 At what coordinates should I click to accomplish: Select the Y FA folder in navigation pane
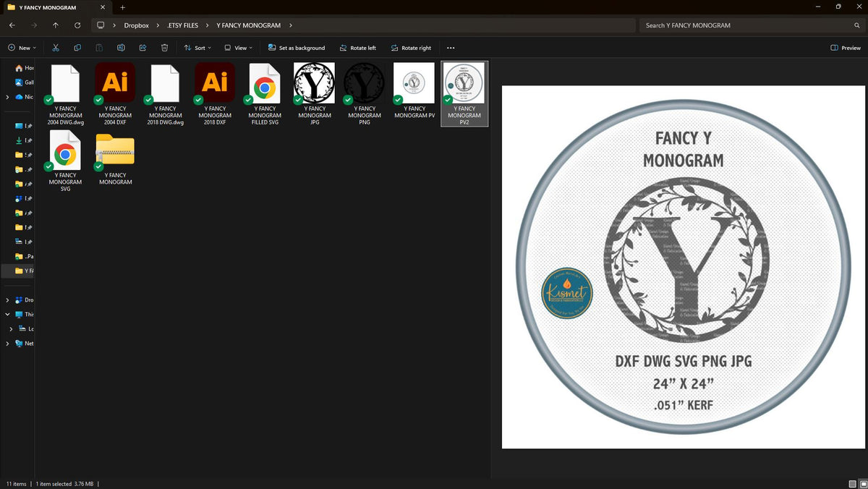(25, 271)
